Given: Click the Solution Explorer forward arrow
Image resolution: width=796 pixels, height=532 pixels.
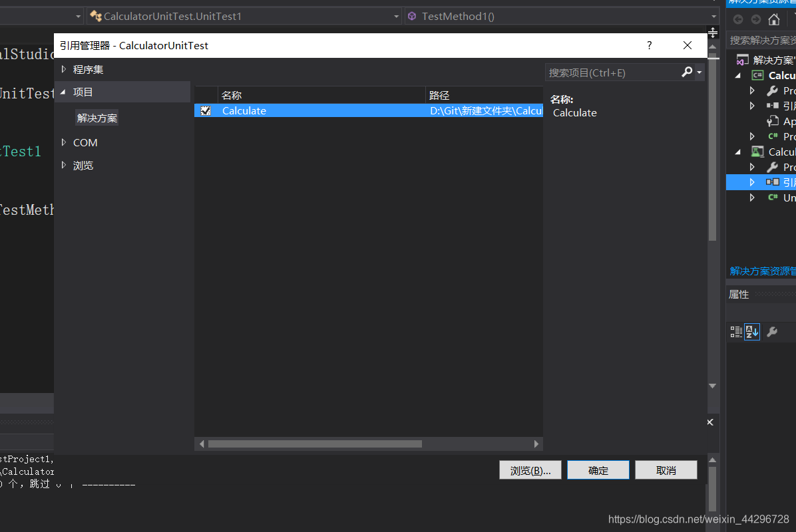Looking at the screenshot, I should [756, 19].
